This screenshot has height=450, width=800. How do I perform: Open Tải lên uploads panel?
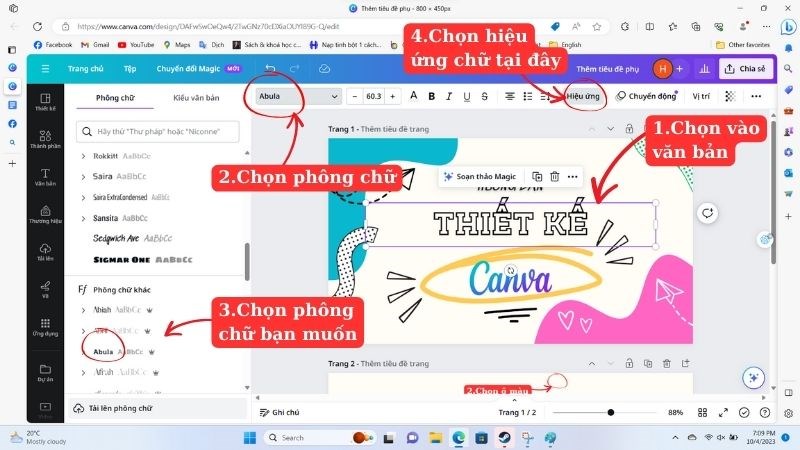click(x=45, y=252)
